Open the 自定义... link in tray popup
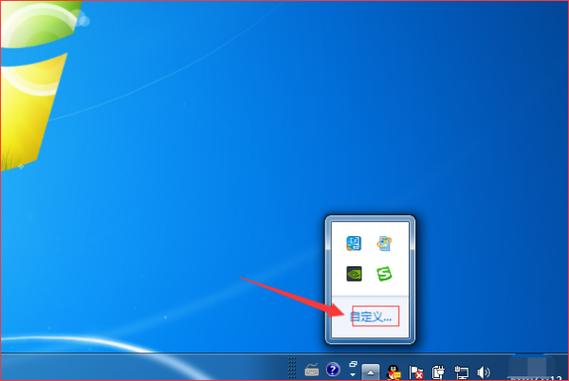This screenshot has width=569, height=381. coord(371,317)
